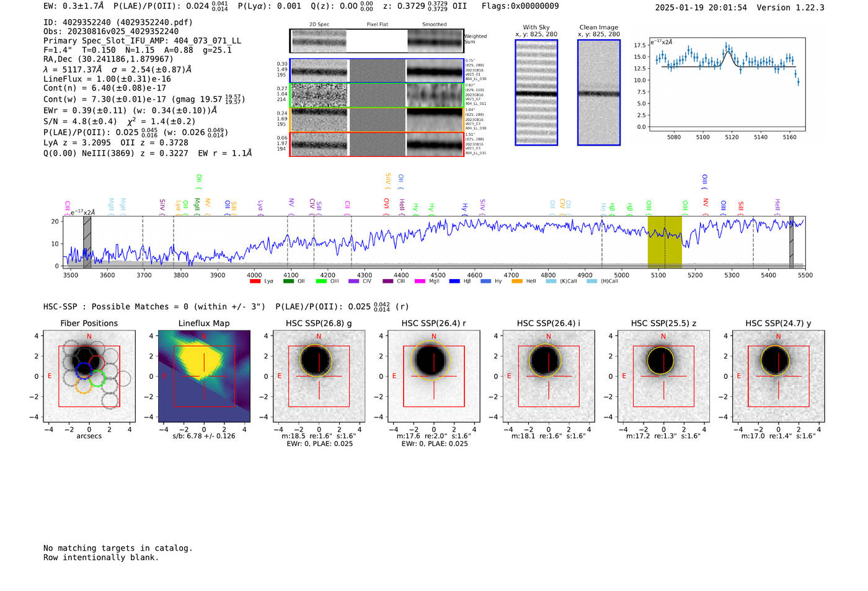The image size is (868, 591).
Task: Click the Weighted Sum 2D spectrum row
Action: click(x=376, y=41)
